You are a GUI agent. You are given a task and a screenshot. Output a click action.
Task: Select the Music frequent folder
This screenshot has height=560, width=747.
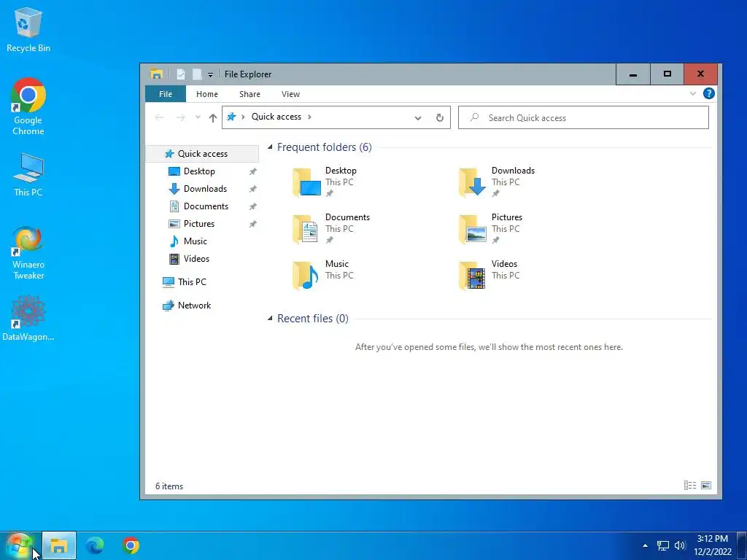[324, 275]
